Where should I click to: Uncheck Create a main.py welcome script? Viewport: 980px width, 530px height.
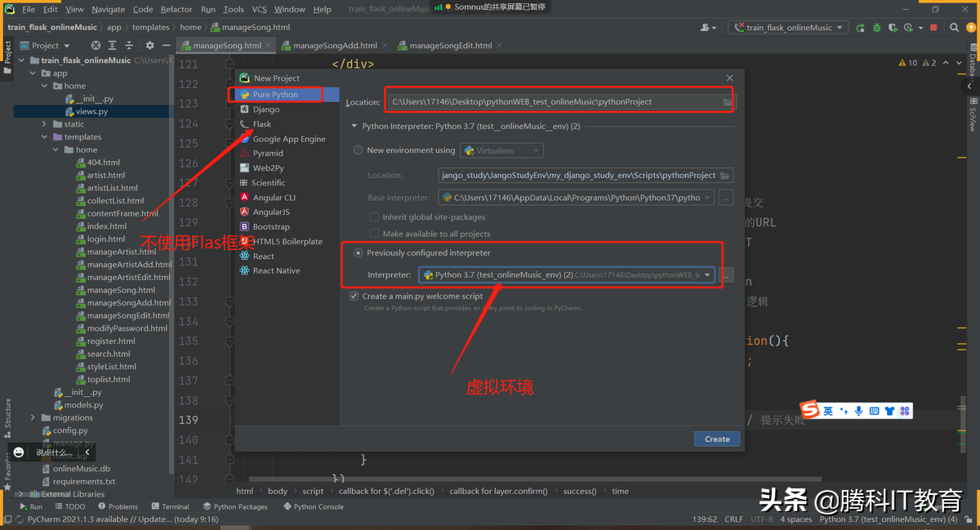pyautogui.click(x=354, y=296)
